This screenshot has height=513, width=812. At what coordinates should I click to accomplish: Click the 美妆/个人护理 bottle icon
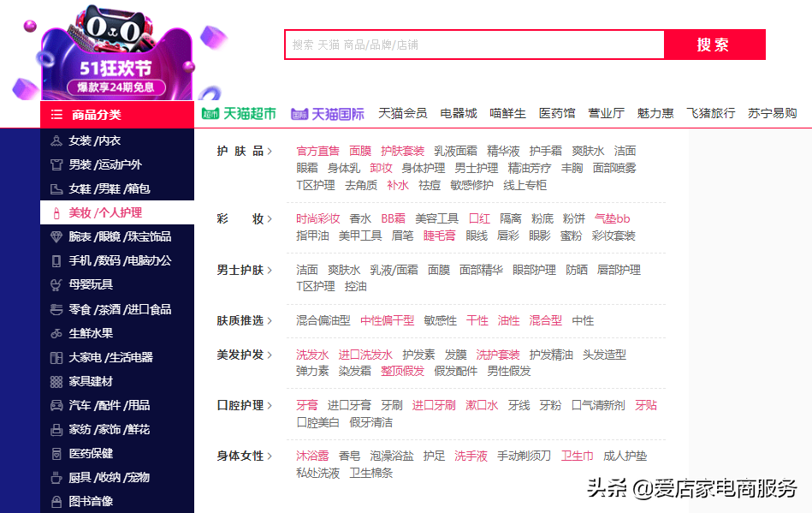click(56, 213)
